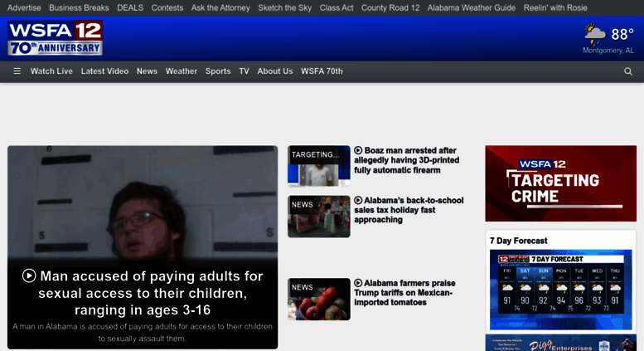
Task: Select Watch Live in navigation
Action: pos(51,71)
